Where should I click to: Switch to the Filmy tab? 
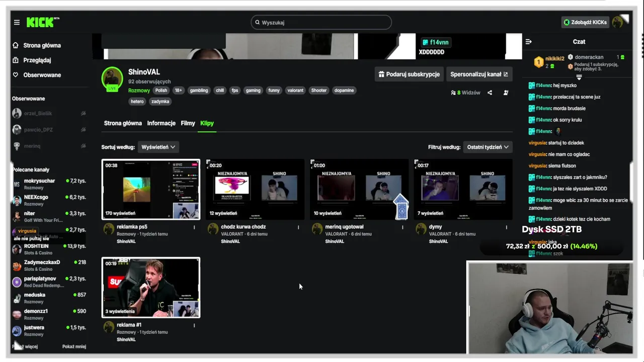(x=188, y=123)
